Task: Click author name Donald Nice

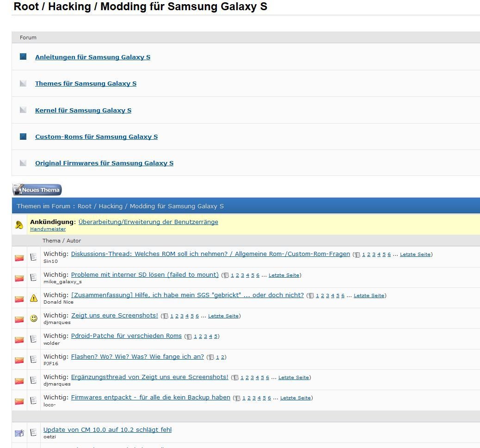Action: [x=58, y=302]
